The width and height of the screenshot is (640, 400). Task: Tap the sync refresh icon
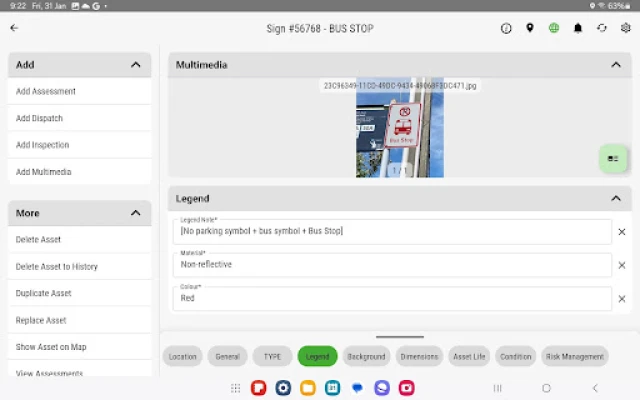click(x=602, y=28)
